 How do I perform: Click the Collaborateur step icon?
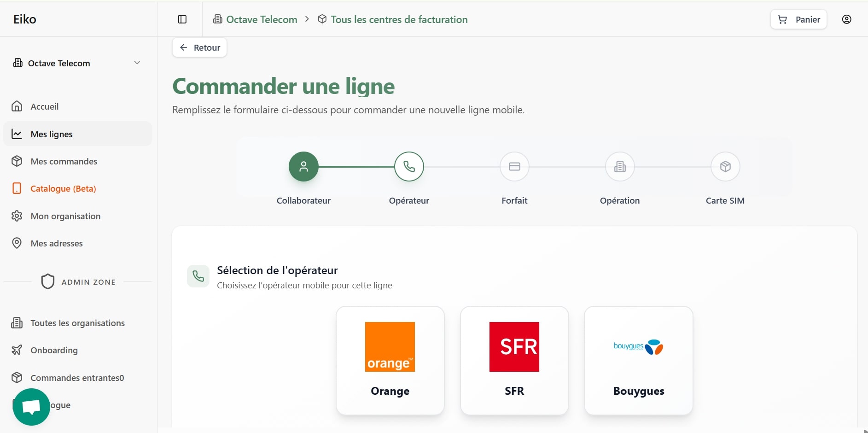point(303,166)
